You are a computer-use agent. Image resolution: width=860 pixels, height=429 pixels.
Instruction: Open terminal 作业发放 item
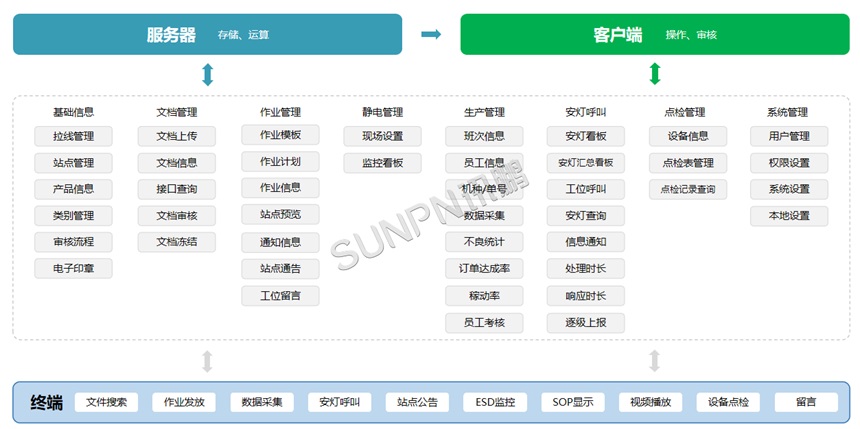point(184,402)
